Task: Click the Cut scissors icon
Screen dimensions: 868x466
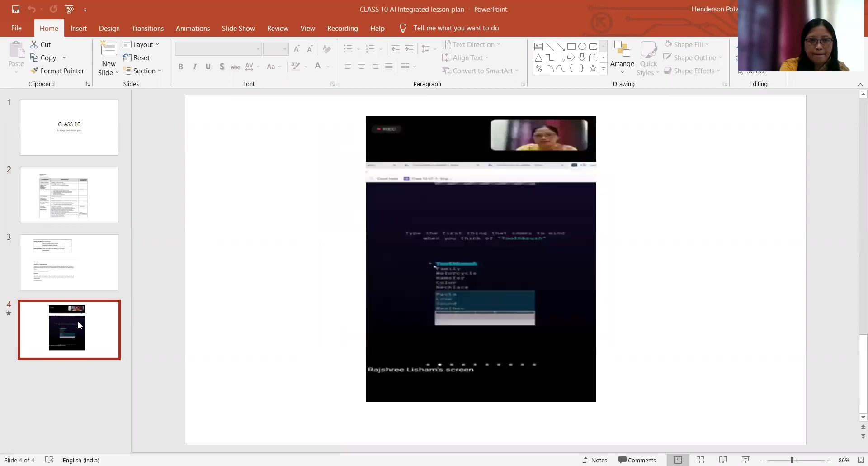Action: [x=34, y=44]
